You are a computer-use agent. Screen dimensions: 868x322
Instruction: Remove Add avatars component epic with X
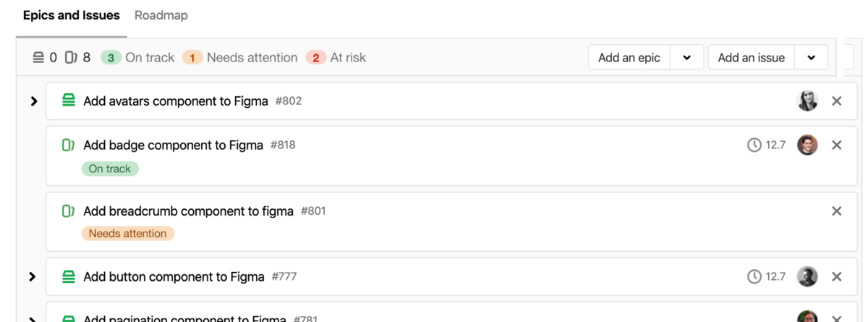click(x=837, y=101)
